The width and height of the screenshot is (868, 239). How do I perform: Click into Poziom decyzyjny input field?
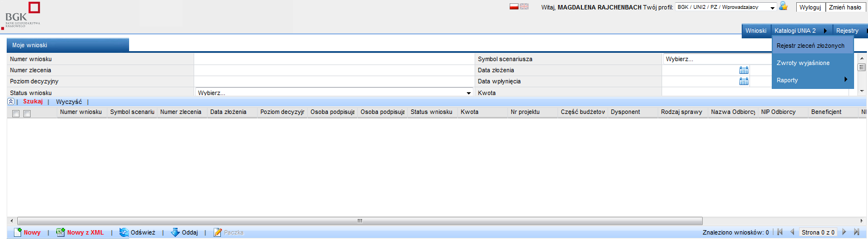click(x=334, y=81)
